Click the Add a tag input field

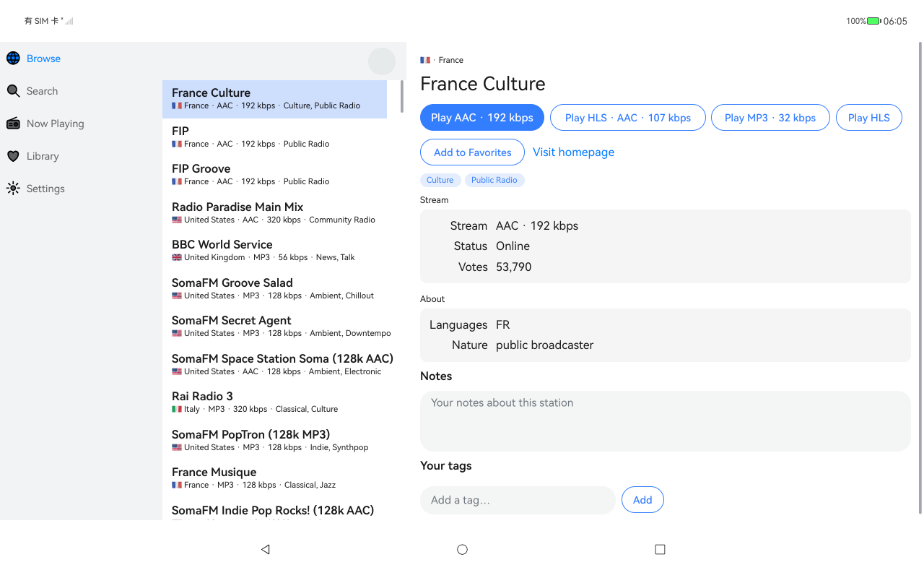(518, 500)
